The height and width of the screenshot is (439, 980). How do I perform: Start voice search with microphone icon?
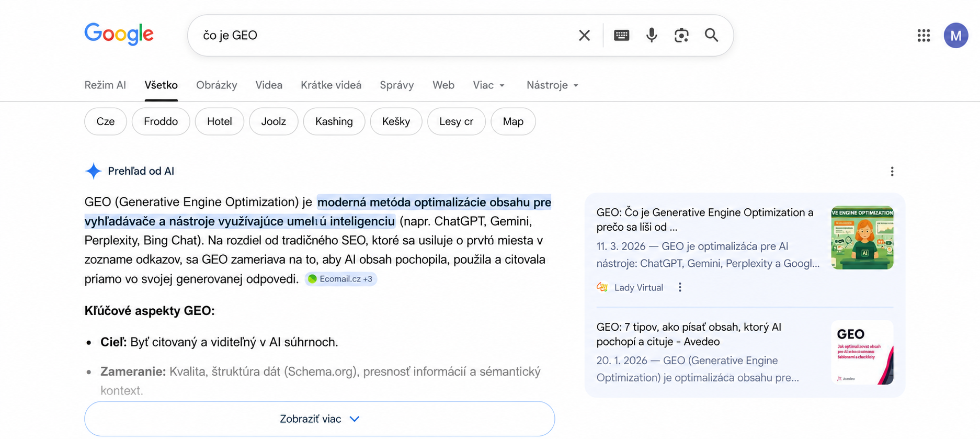pyautogui.click(x=652, y=35)
